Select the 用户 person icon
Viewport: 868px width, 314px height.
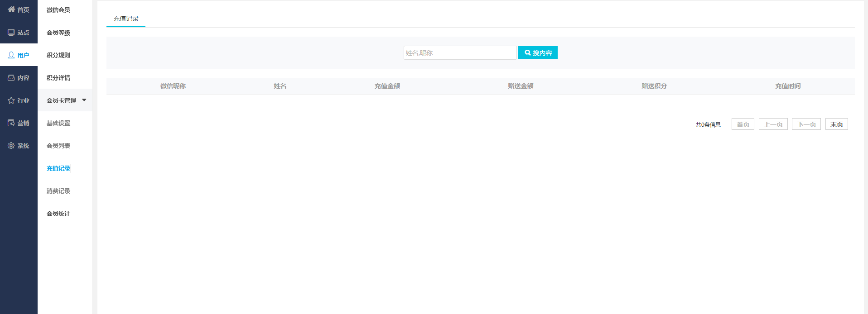pyautogui.click(x=11, y=55)
